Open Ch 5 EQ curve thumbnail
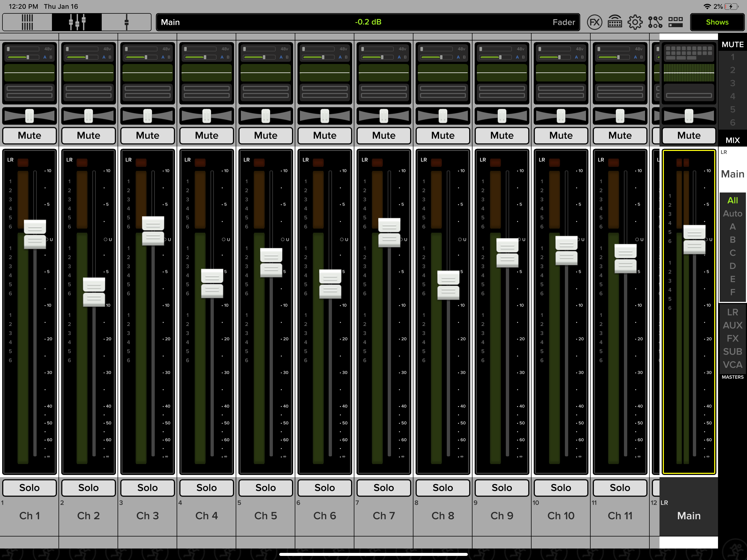Image resolution: width=747 pixels, height=560 pixels. point(265,73)
